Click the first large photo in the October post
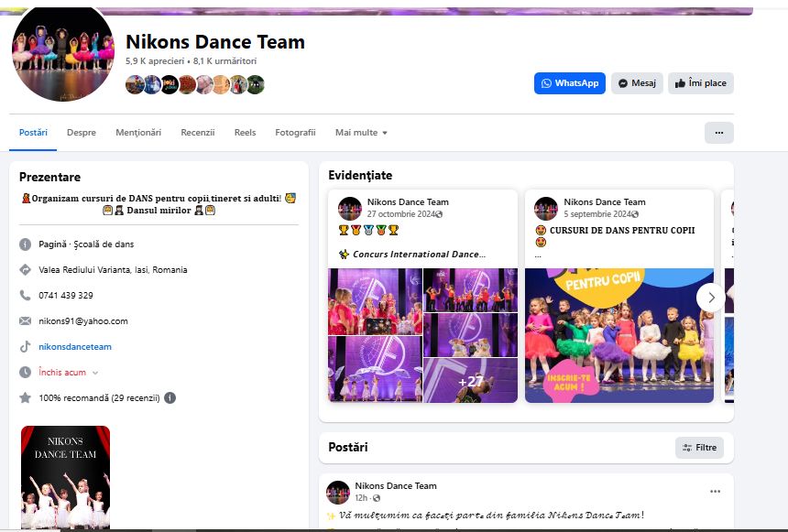The width and height of the screenshot is (788, 532). click(376, 302)
